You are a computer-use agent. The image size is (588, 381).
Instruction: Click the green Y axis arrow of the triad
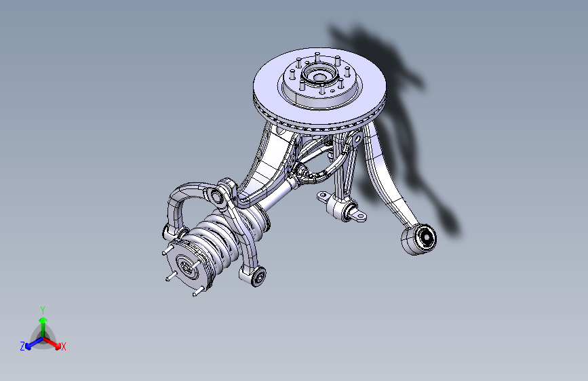pos(43,326)
